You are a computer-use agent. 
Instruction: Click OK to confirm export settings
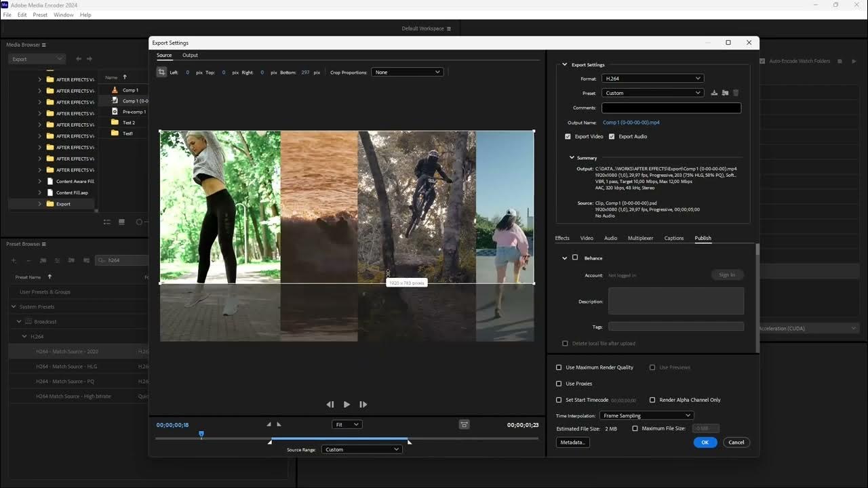705,442
